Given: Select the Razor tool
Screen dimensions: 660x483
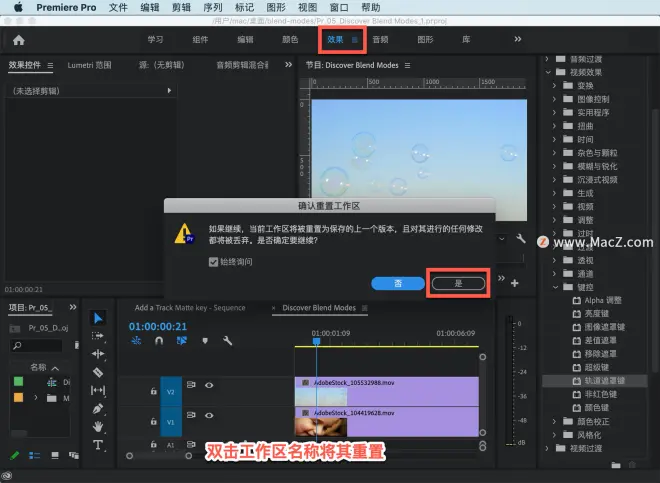Looking at the screenshot, I should point(98,372).
